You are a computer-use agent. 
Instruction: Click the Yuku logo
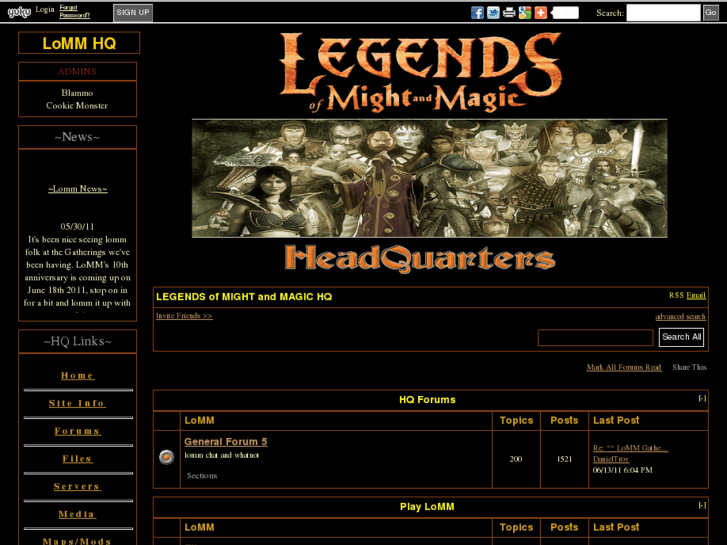(19, 12)
